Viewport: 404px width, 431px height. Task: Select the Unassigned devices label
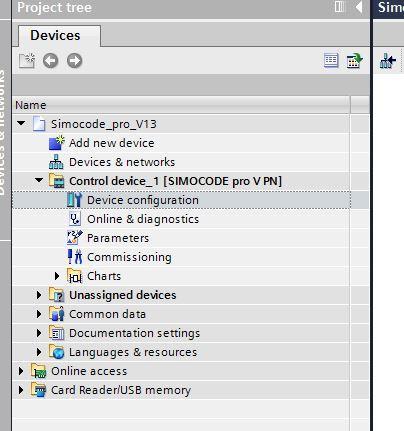click(x=123, y=295)
